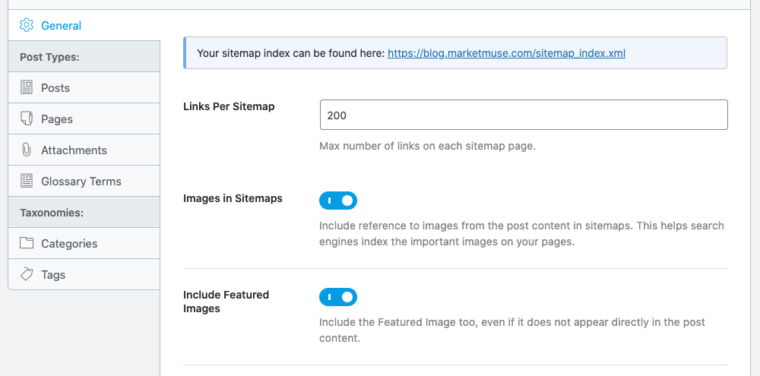Click the Categories folder icon
The width and height of the screenshot is (760, 376).
coord(26,243)
